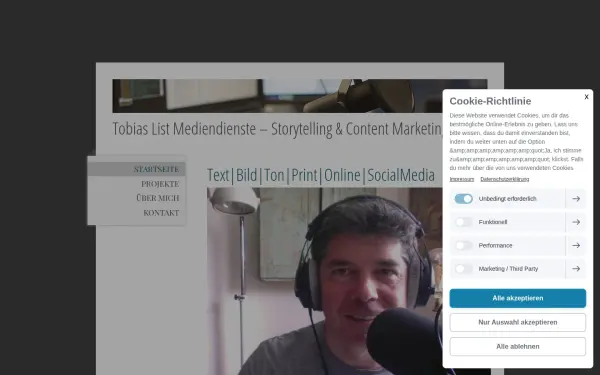Click the Alle ablehnen button
This screenshot has width=600, height=375.
tap(518, 346)
